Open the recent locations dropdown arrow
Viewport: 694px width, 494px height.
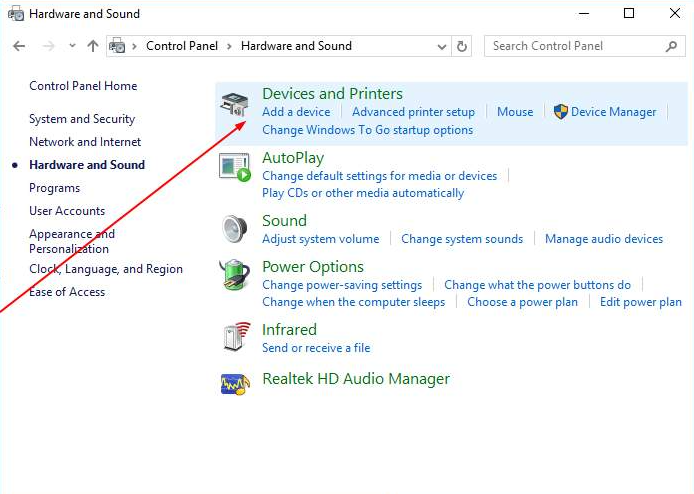coord(72,46)
